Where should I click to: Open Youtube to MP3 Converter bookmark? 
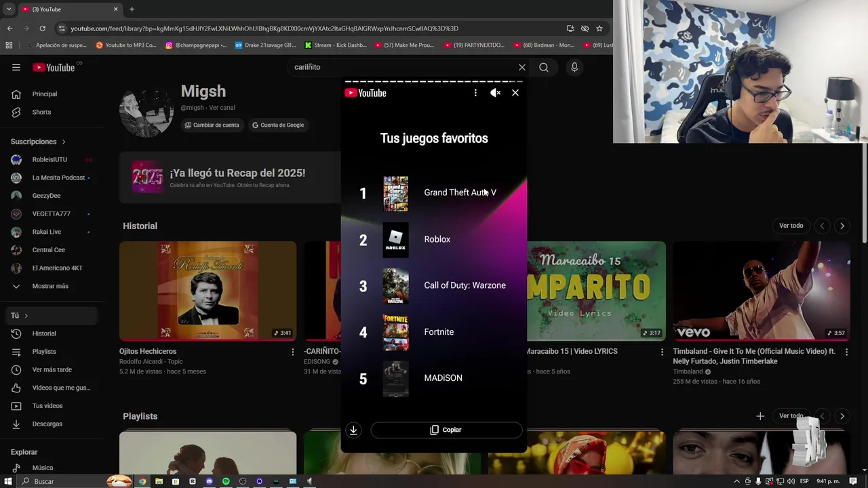coord(126,45)
